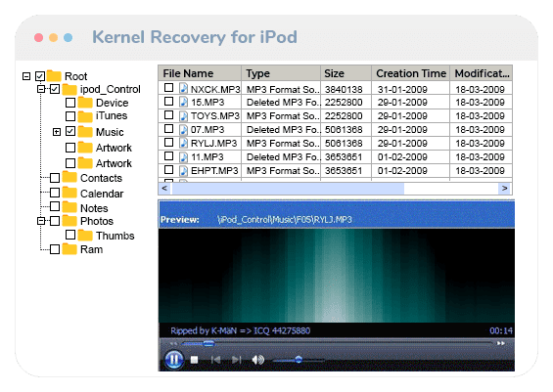Image resolution: width=553 pixels, height=392 pixels.
Task: Tick the checkbox for 15.MP3
Action: [169, 101]
